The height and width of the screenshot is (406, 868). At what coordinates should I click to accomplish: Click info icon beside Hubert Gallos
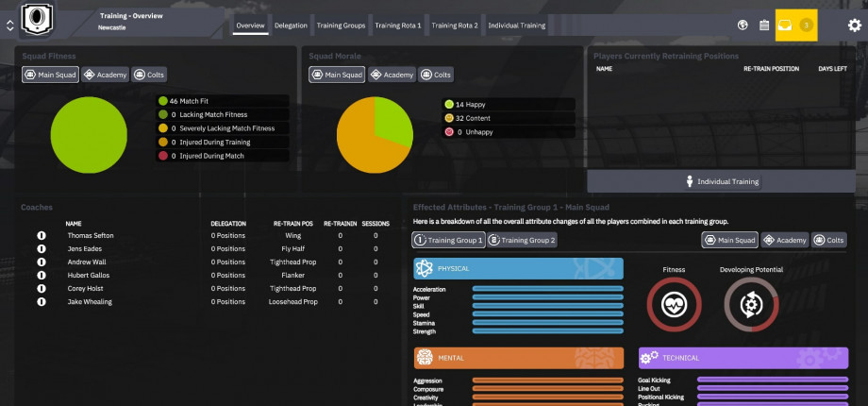41,276
